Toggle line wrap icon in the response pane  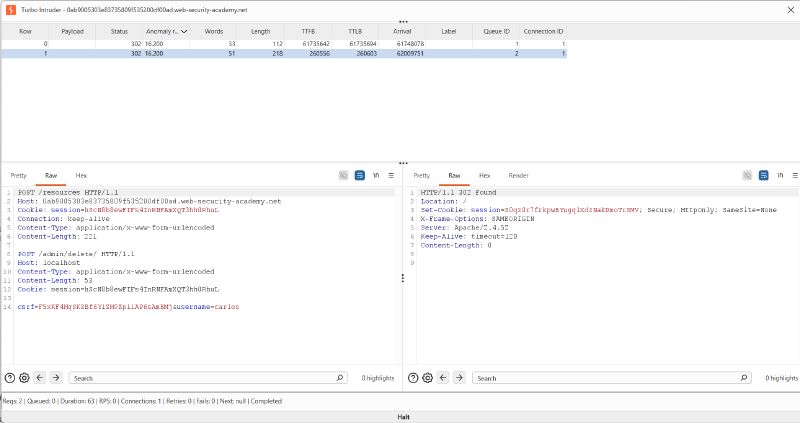click(x=763, y=176)
